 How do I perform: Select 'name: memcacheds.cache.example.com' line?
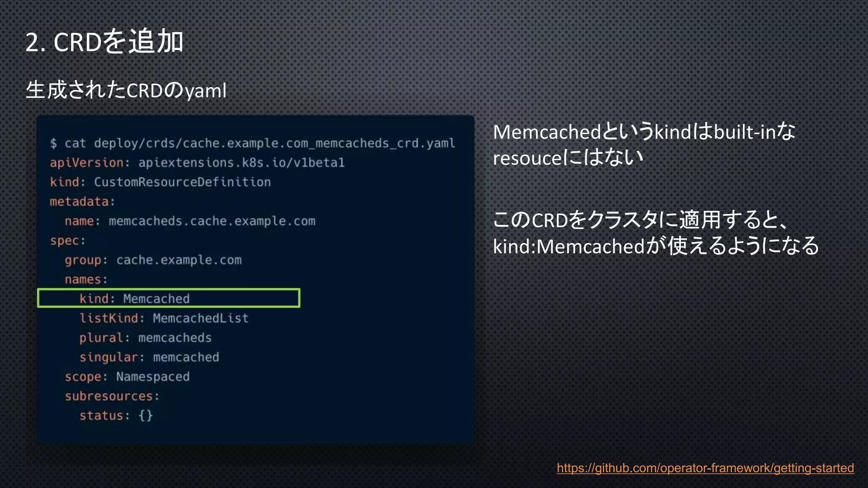point(190,221)
